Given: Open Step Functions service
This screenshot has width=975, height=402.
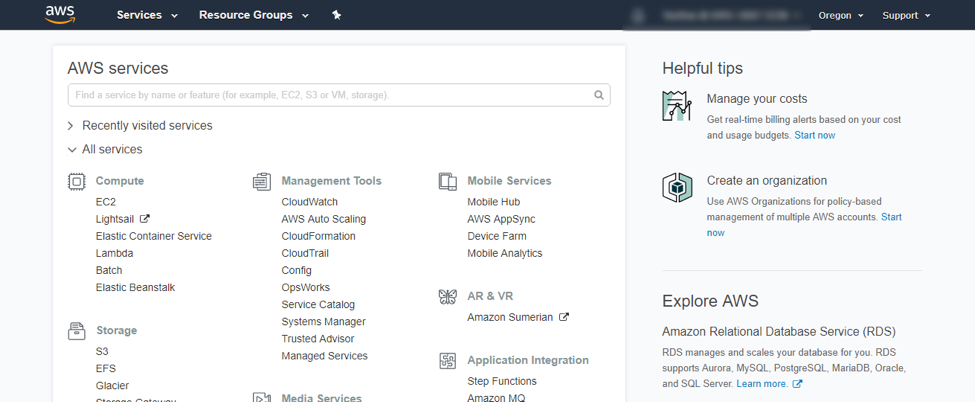Looking at the screenshot, I should [x=502, y=381].
